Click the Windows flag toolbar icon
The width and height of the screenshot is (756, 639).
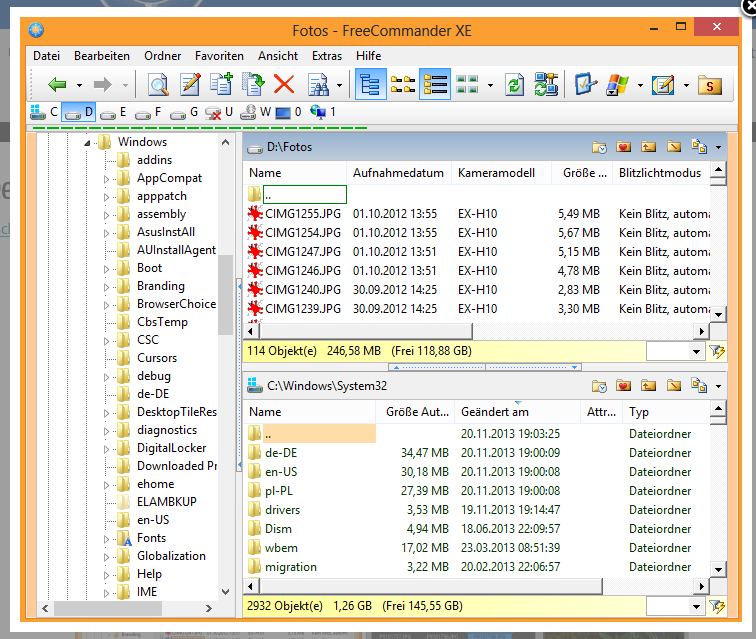[x=618, y=85]
